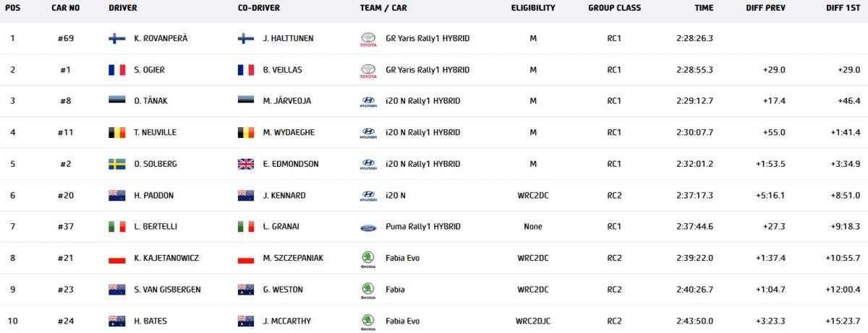Screen dimensions: 868x333
Task: Click the Polish flag beside M. Szczepaniak
Action: click(x=246, y=259)
